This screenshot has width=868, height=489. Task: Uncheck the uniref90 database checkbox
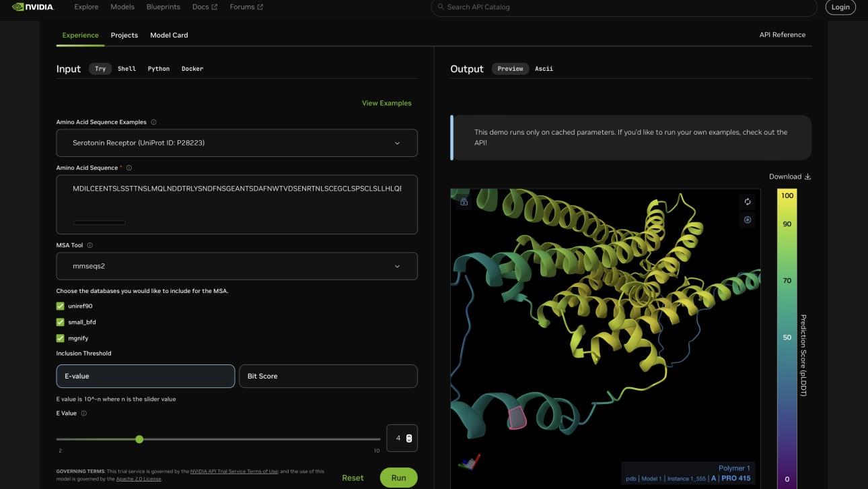click(61, 306)
